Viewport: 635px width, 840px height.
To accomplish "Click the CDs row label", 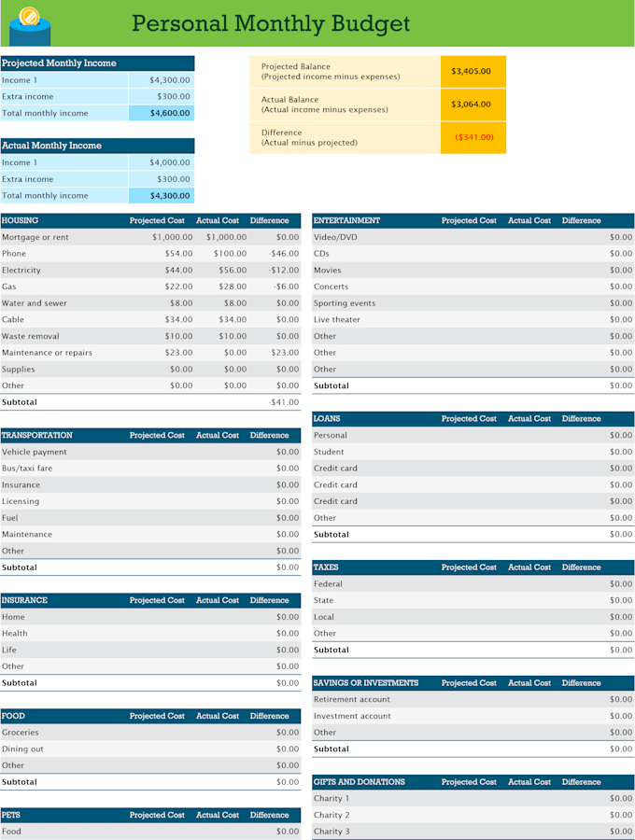I will pos(321,253).
